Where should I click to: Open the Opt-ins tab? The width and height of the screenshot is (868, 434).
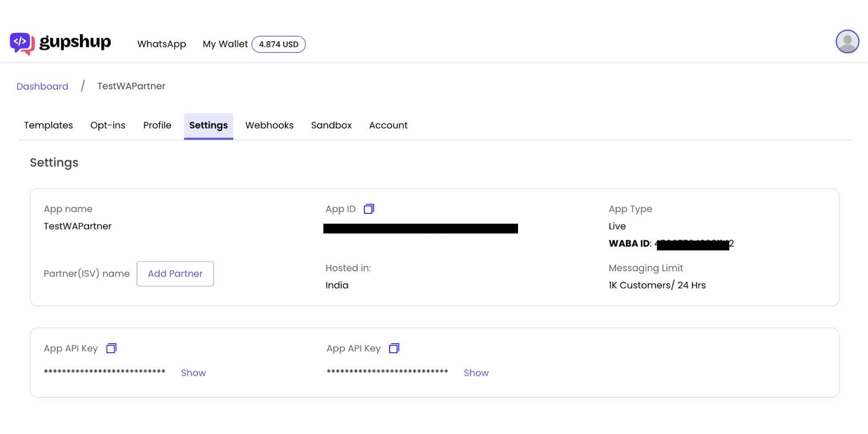(x=108, y=125)
